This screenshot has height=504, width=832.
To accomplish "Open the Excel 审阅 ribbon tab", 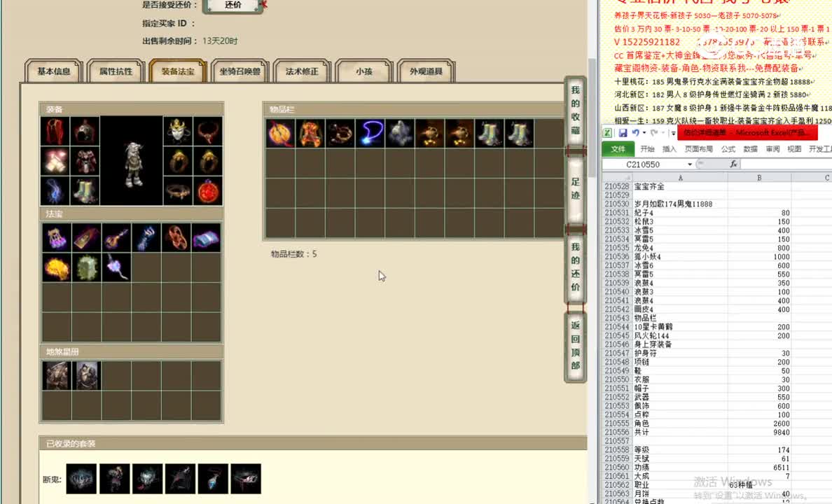I will pyautogui.click(x=772, y=149).
